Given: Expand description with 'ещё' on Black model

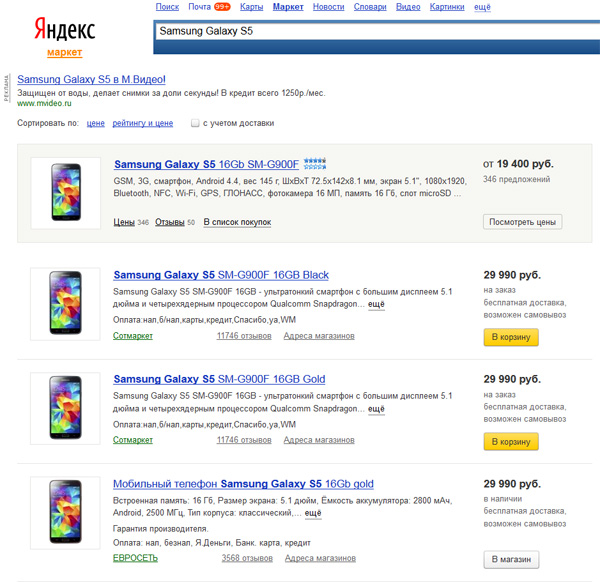Looking at the screenshot, I should click(376, 305).
